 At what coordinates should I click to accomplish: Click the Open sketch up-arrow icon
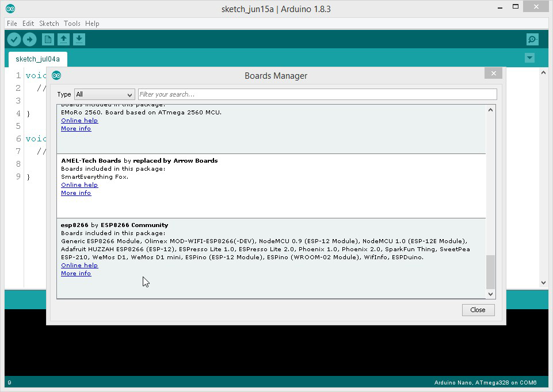coord(63,39)
